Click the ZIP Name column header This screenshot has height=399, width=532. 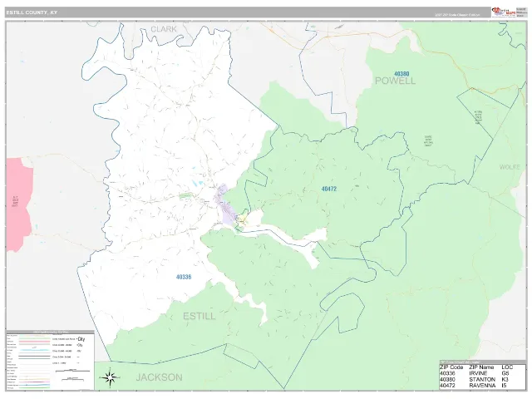[x=481, y=367]
